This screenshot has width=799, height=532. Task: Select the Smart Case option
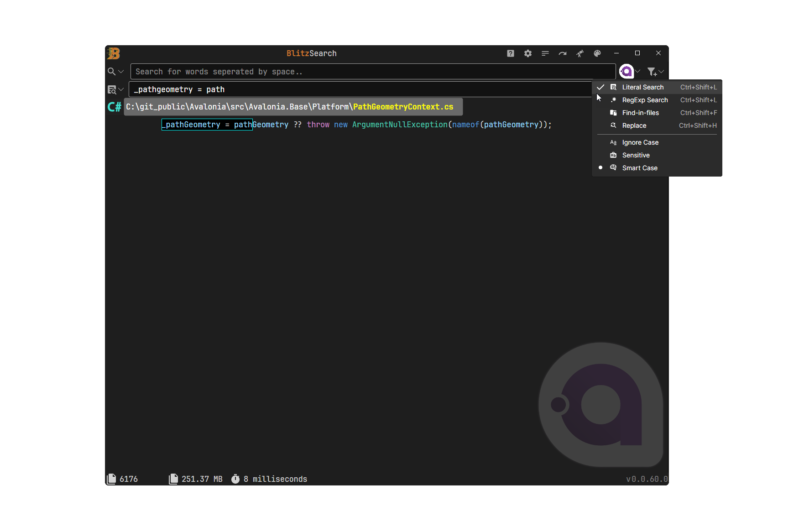click(657, 168)
